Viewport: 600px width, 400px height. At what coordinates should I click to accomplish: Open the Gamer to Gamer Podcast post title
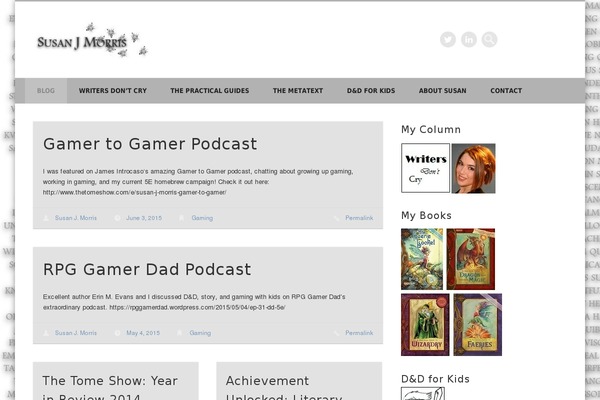[x=150, y=144]
